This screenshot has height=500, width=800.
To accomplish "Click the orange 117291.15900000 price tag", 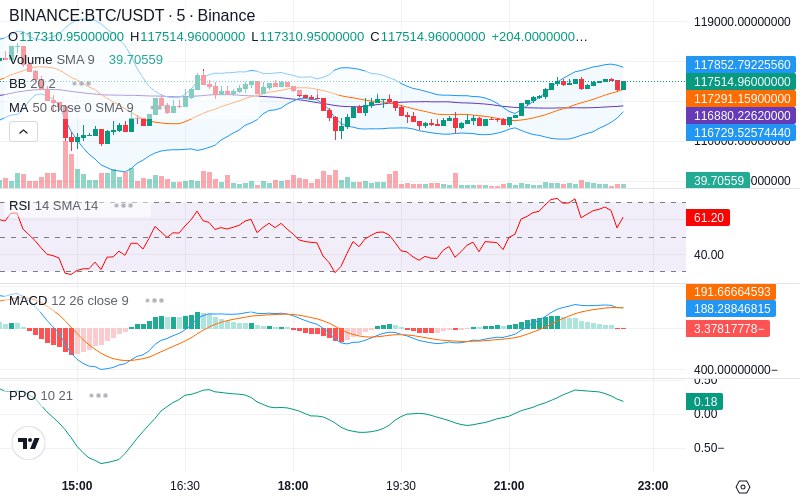I will point(741,98).
